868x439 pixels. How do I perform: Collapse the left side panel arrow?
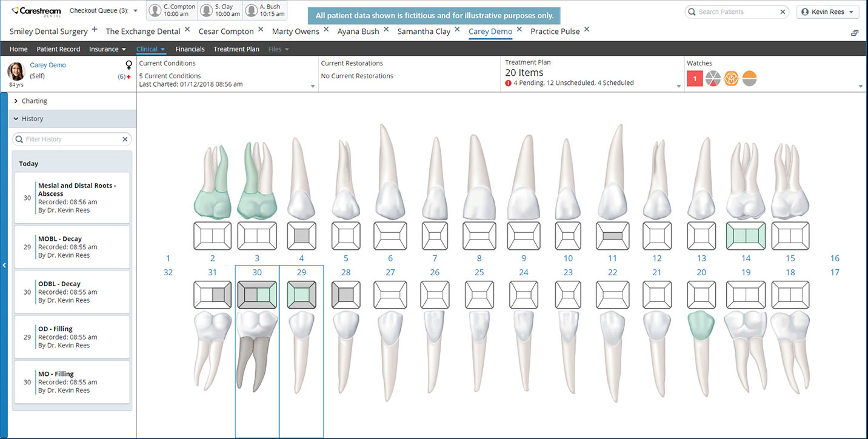(x=4, y=265)
